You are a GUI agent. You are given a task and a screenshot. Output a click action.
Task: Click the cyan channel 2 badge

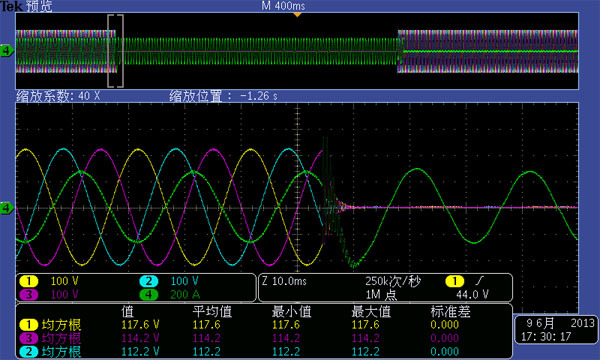pos(148,281)
